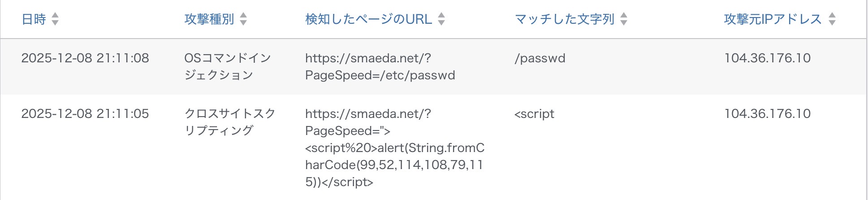Screen dimensions: 868x200
Task: Click the sort arrows beside マッチした文字列
Action: coord(624,19)
